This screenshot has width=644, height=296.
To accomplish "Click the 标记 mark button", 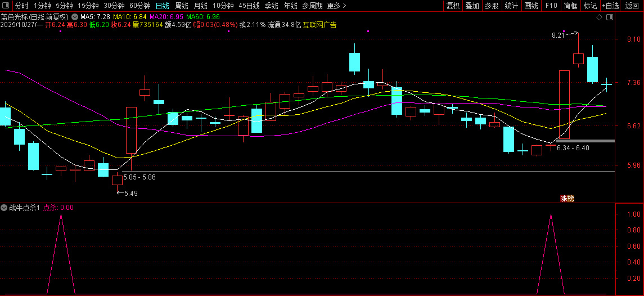I will tap(591, 6).
